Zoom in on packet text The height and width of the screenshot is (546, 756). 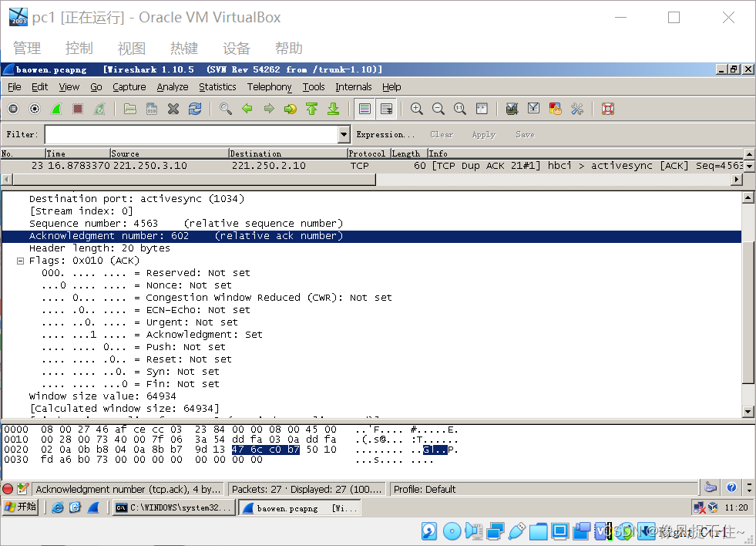coord(417,109)
